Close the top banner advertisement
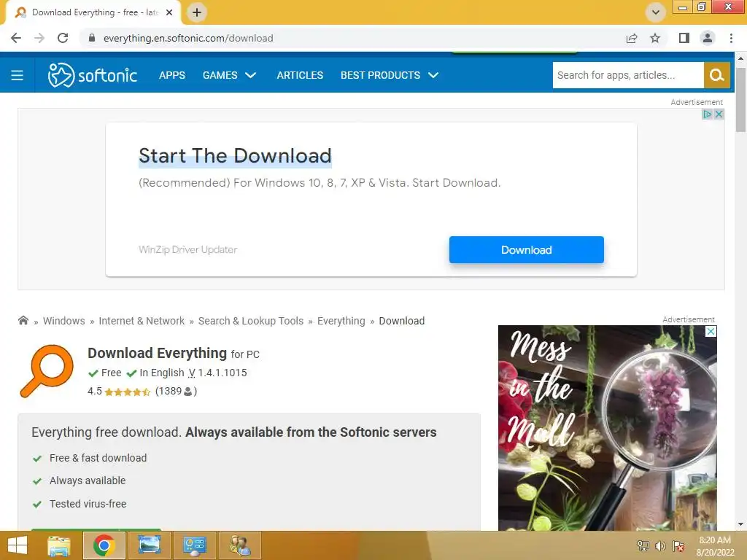The height and width of the screenshot is (560, 747). point(719,114)
